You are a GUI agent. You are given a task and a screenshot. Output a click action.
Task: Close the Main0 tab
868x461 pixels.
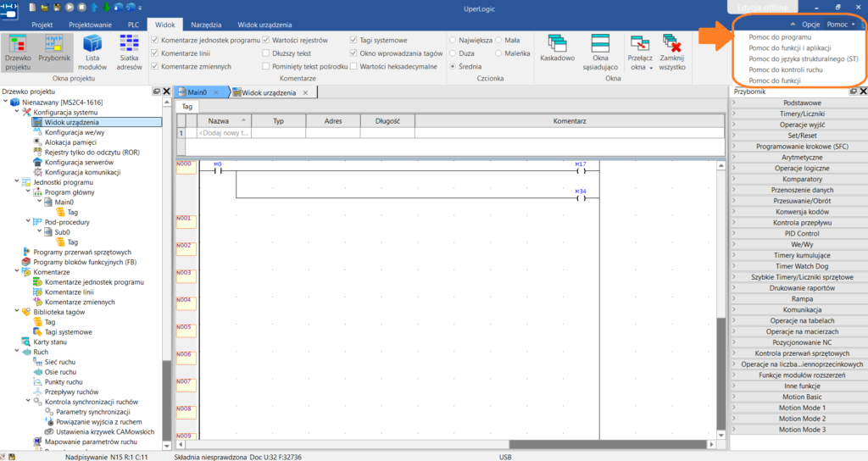(216, 92)
